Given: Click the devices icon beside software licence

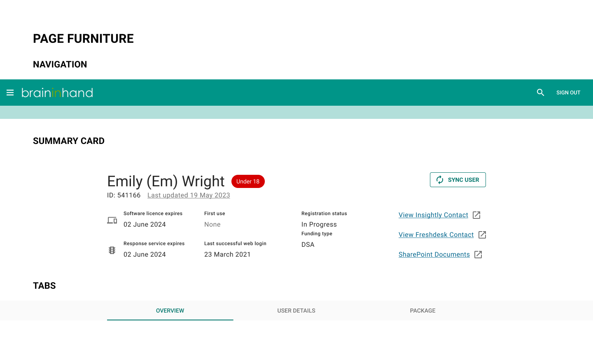Looking at the screenshot, I should pyautogui.click(x=112, y=220).
